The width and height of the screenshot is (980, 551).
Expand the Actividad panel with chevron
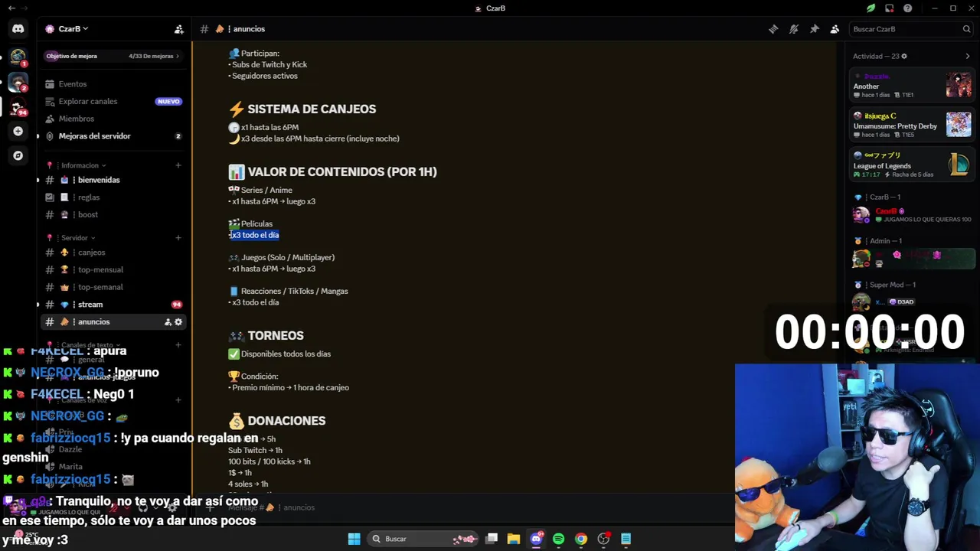point(967,56)
